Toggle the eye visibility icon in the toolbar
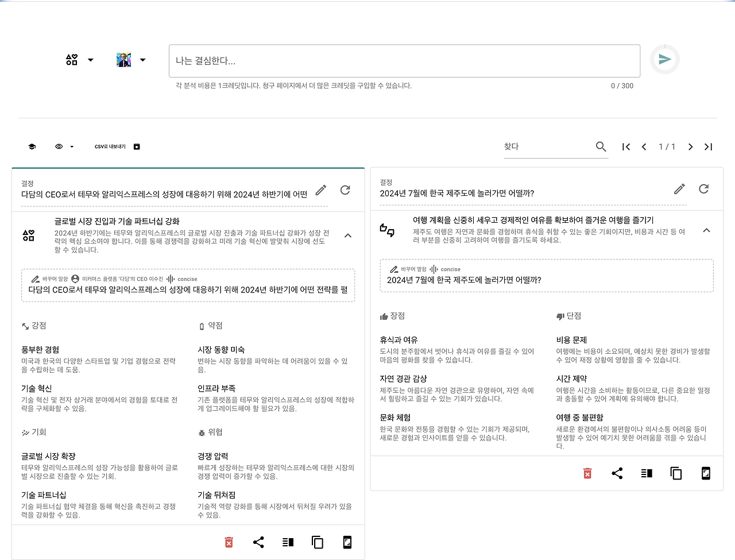Image resolution: width=735 pixels, height=560 pixels. click(59, 146)
